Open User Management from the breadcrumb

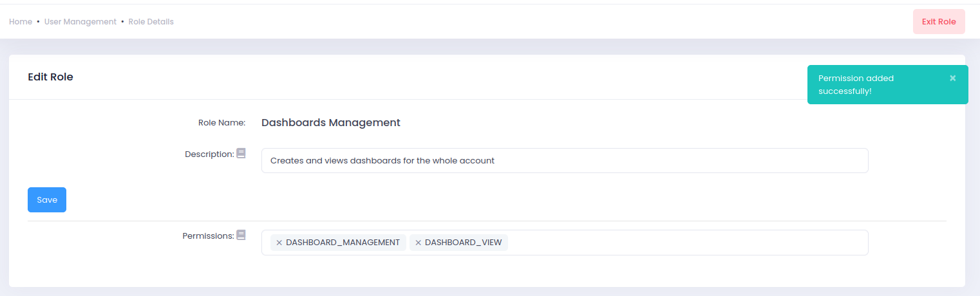coord(80,22)
